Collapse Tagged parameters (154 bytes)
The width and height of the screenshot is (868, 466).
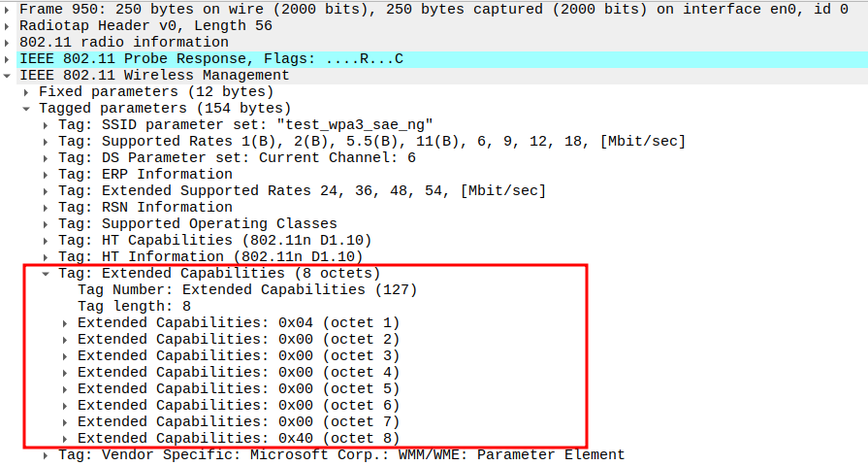tap(27, 109)
